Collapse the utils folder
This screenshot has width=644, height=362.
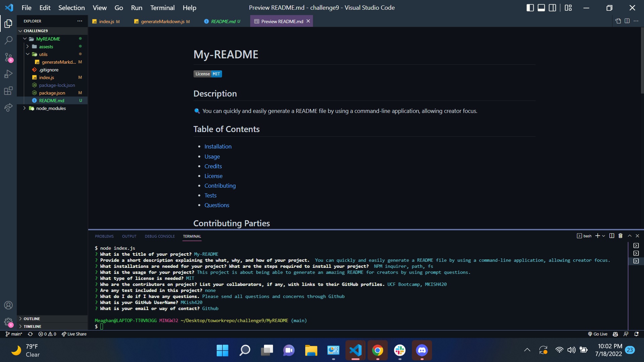pyautogui.click(x=28, y=54)
